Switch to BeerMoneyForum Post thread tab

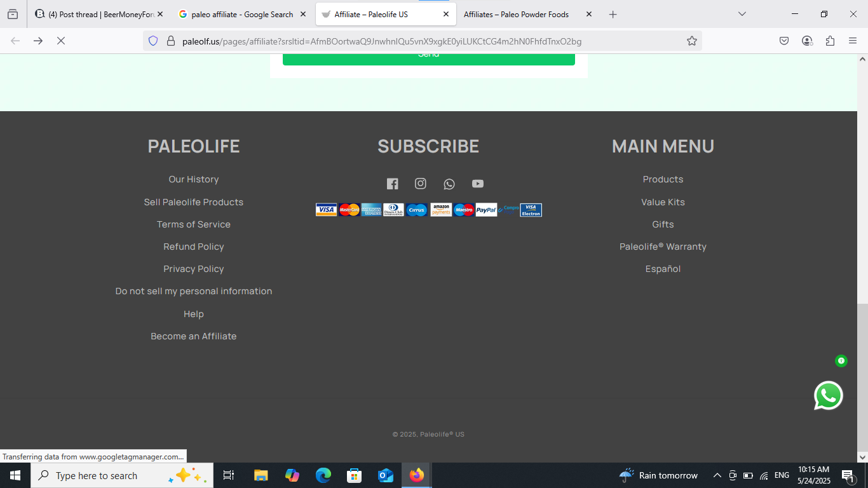coord(99,14)
